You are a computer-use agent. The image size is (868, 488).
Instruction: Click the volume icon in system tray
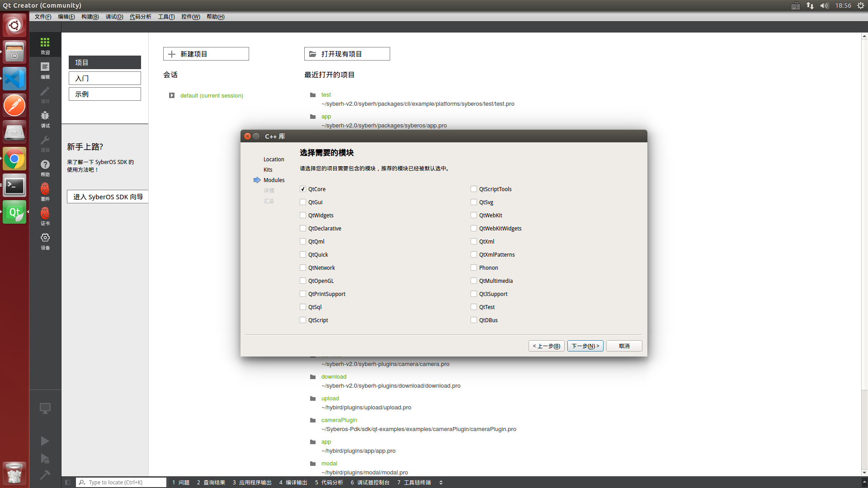pyautogui.click(x=824, y=5)
